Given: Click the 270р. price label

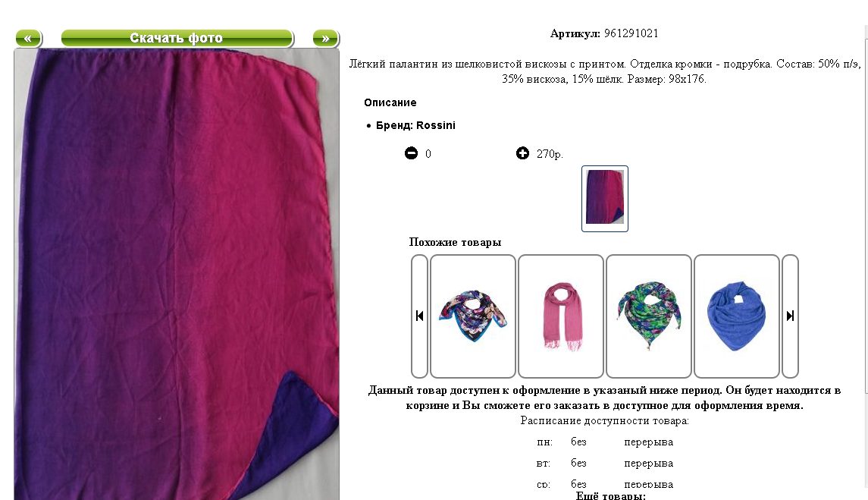Looking at the screenshot, I should pyautogui.click(x=550, y=154).
